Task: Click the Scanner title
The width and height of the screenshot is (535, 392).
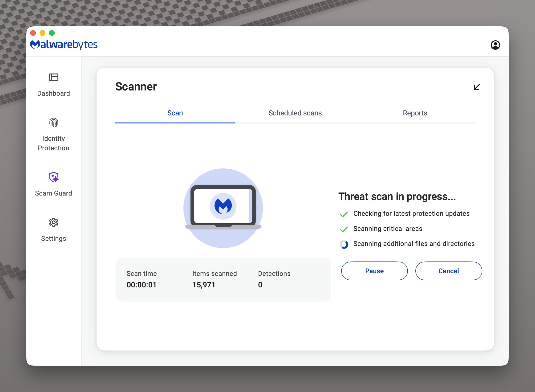Action: (136, 86)
